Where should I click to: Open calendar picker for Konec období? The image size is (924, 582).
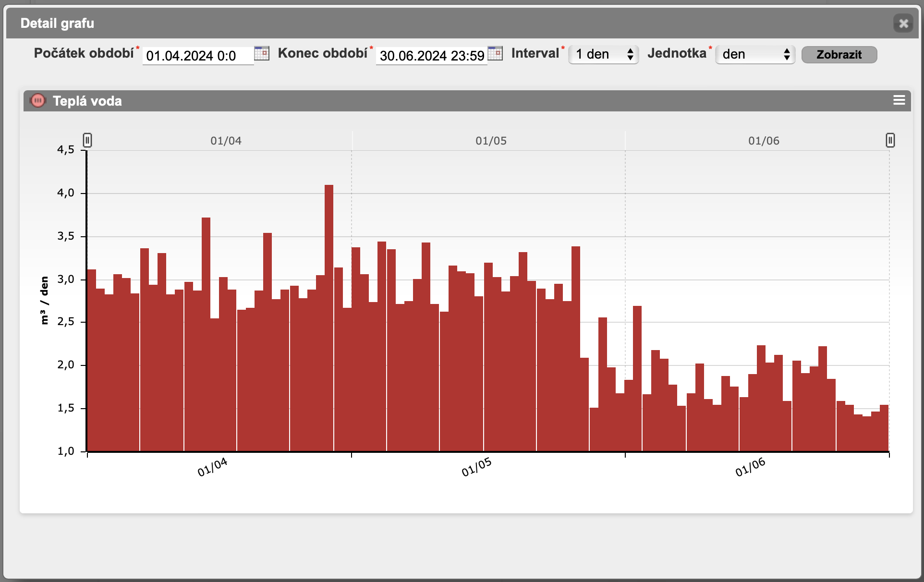pos(495,53)
